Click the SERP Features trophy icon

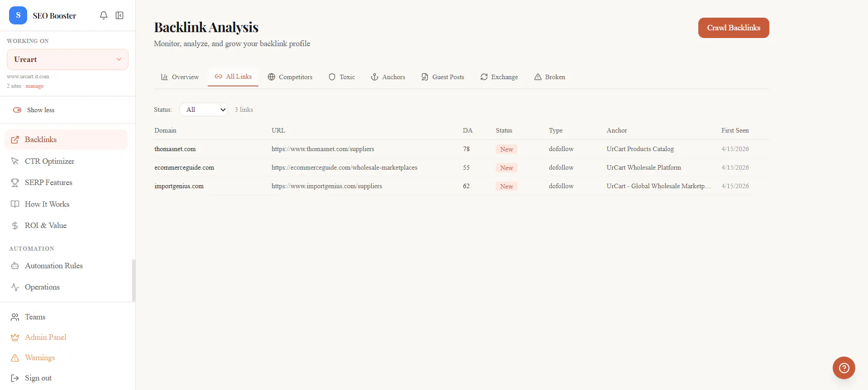(x=15, y=183)
